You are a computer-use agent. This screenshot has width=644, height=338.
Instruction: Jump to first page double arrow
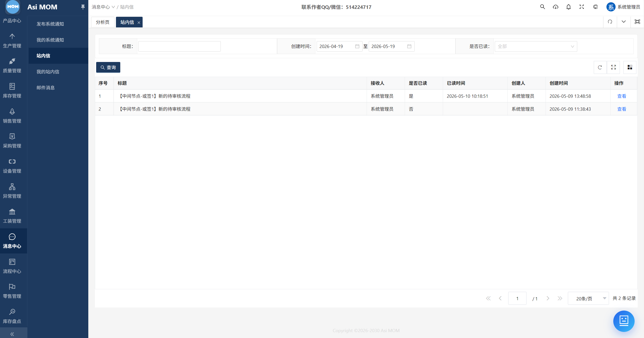(x=488, y=298)
